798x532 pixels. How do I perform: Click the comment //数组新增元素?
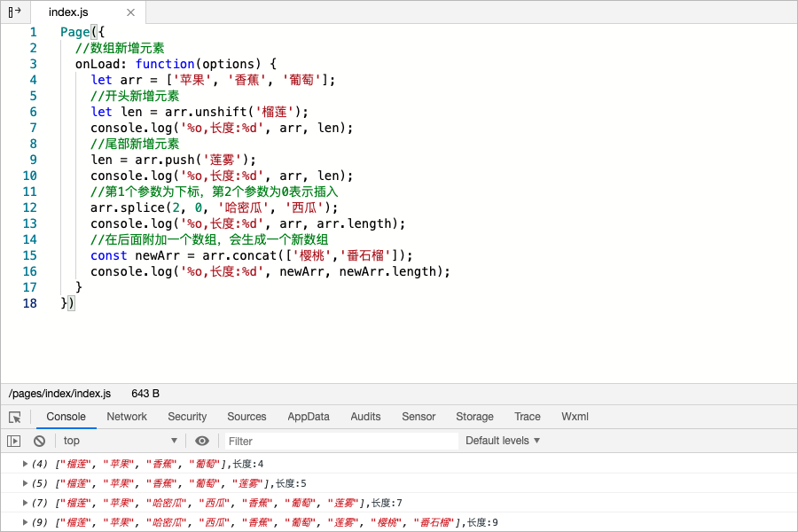(x=120, y=49)
